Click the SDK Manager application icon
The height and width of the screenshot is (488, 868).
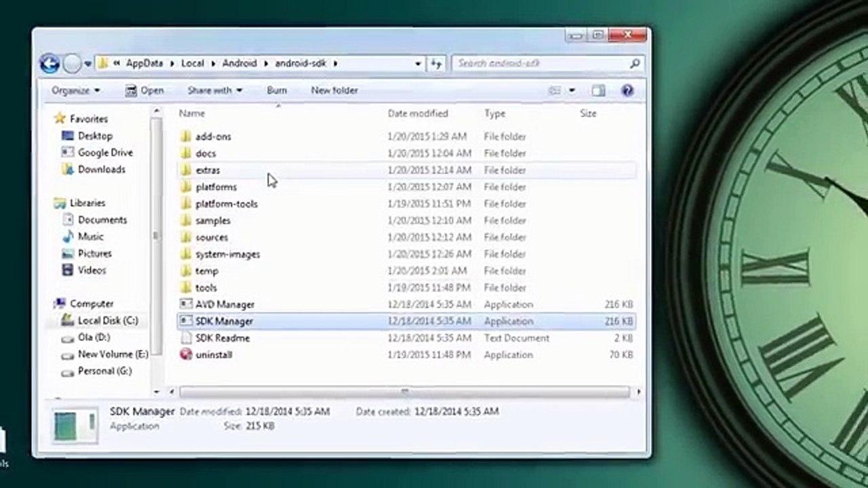(186, 321)
